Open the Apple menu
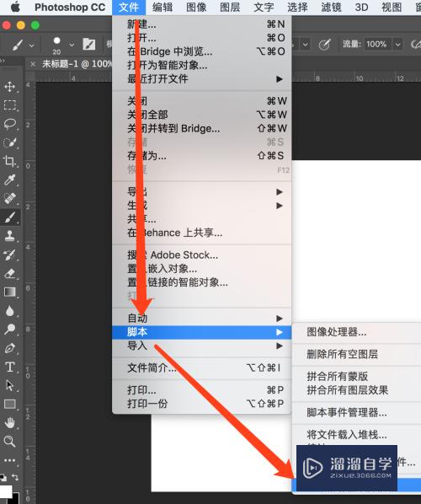 (x=15, y=7)
